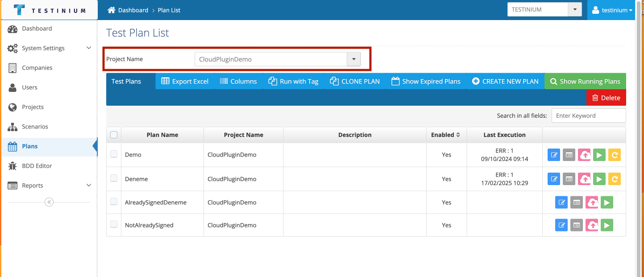Run the AlreadySignedDeneme plan
This screenshot has width=644, height=277.
point(607,202)
